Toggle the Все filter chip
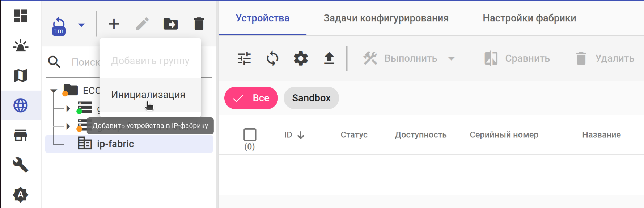 [251, 98]
